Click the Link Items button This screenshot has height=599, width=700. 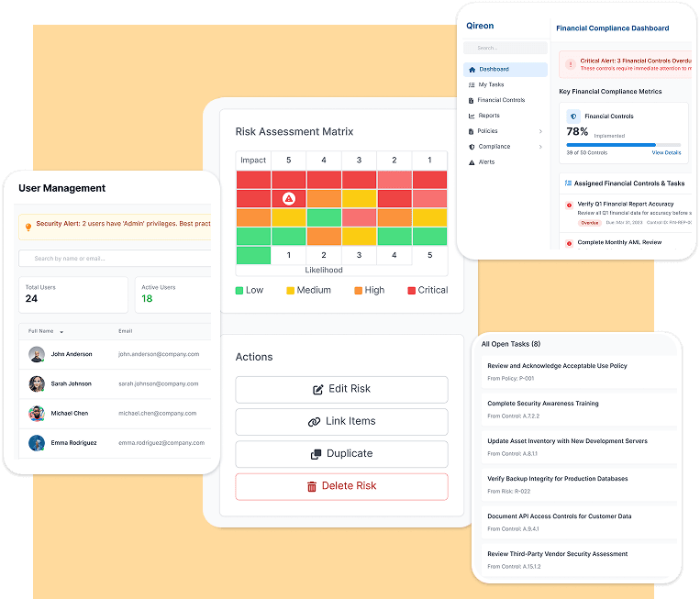click(x=341, y=422)
